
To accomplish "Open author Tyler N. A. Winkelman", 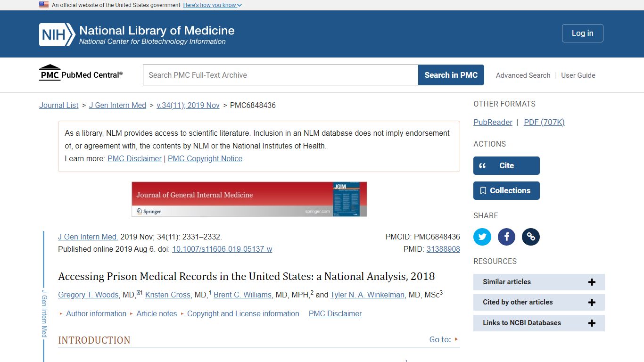I will coord(367,295).
